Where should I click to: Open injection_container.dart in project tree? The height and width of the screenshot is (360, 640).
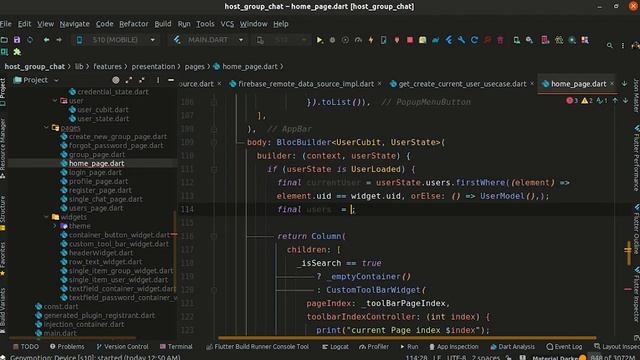[x=84, y=324]
